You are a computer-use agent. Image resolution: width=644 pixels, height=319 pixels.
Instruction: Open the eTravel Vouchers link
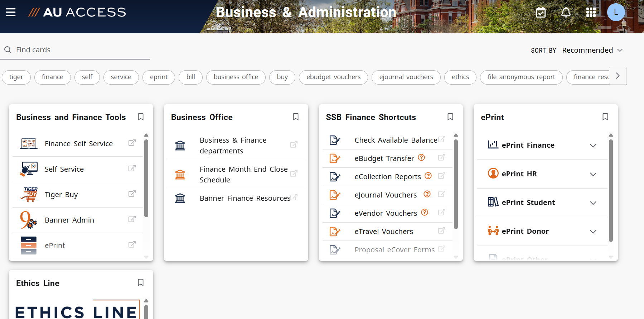[384, 232]
